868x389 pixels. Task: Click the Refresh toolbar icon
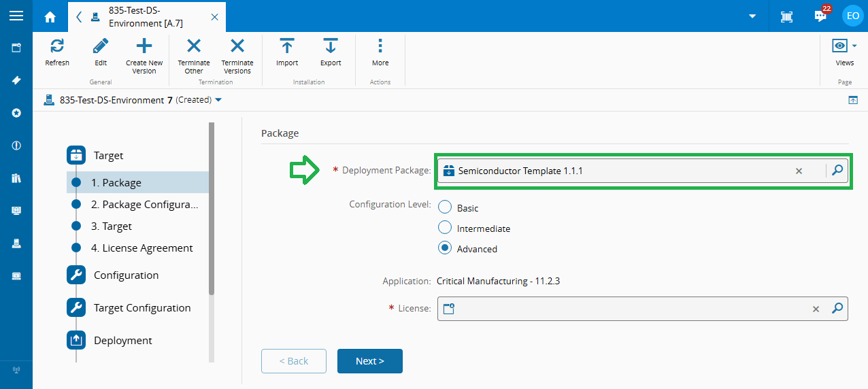click(57, 46)
